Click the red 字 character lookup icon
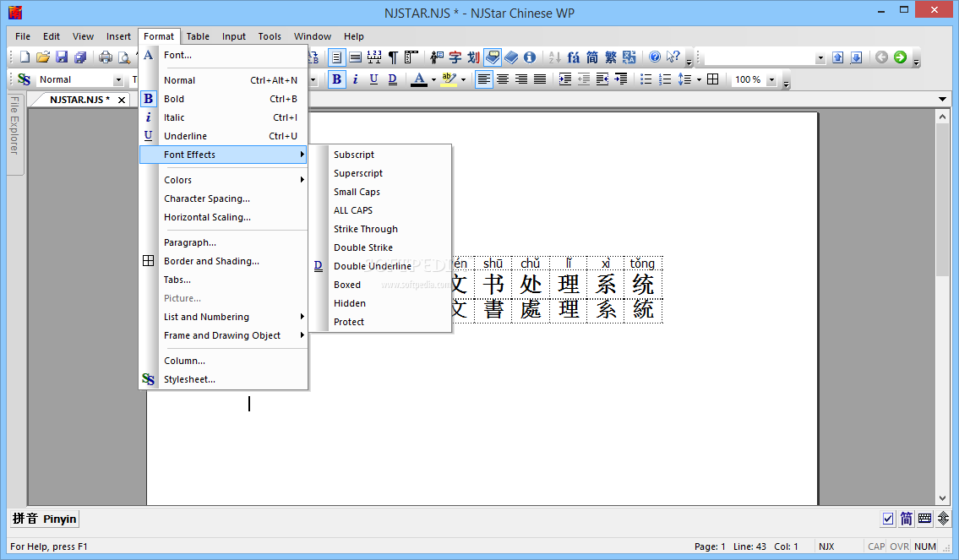Viewport: 959px width, 560px height. tap(455, 57)
